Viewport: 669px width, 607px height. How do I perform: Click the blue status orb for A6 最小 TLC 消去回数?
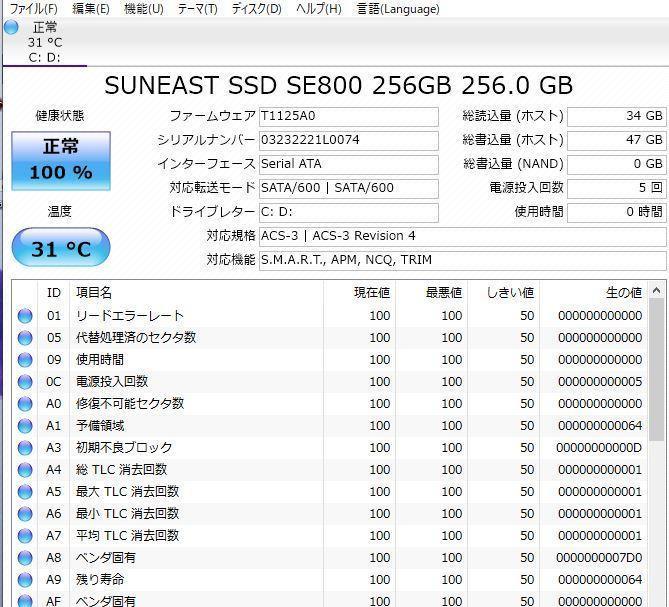[x=25, y=514]
